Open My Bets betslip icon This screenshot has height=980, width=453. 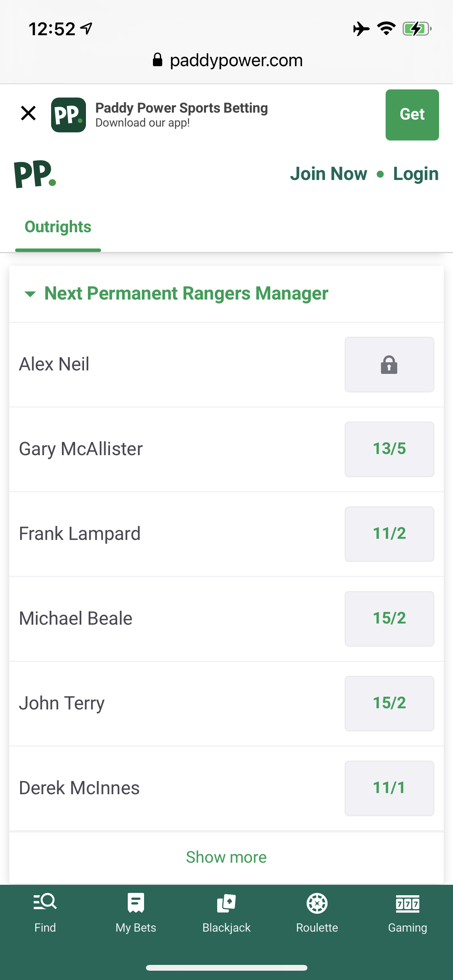(136, 903)
